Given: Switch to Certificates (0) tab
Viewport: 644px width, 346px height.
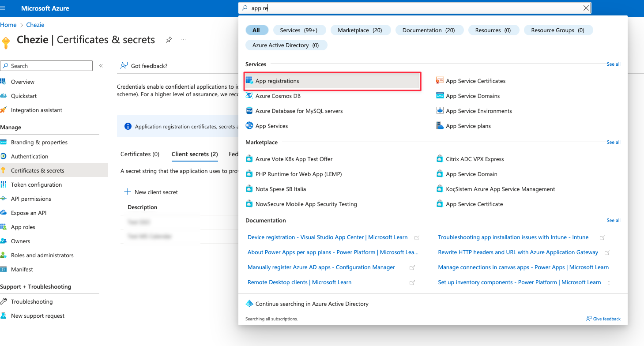Looking at the screenshot, I should [x=140, y=154].
